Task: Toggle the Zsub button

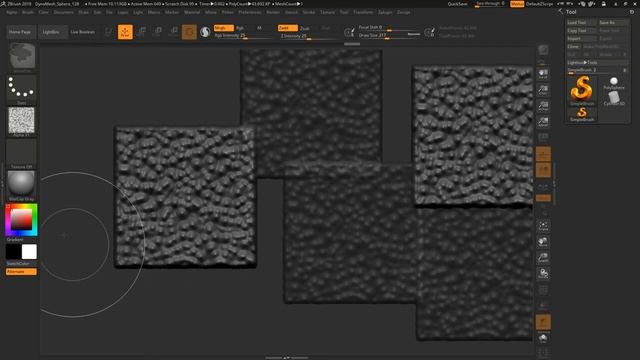Action: tap(304, 28)
